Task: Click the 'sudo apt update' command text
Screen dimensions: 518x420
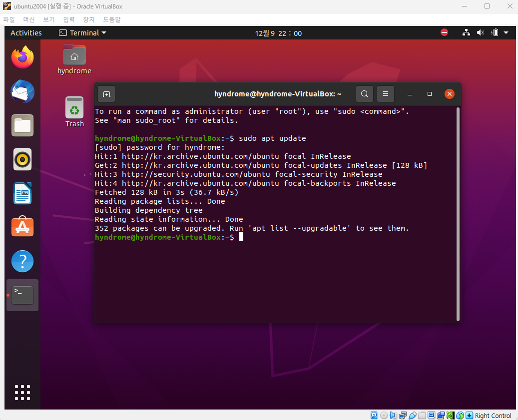Action: pos(272,138)
